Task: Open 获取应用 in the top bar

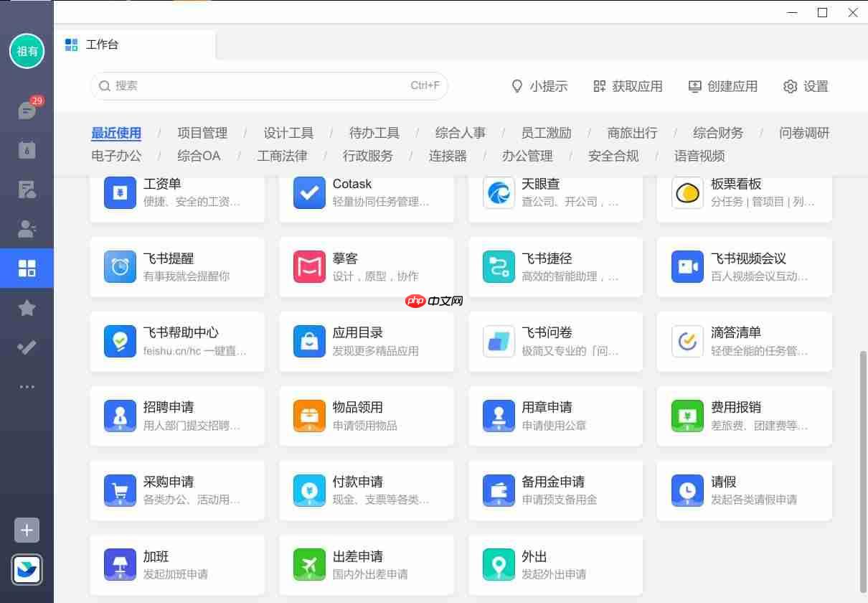Action: [x=627, y=86]
